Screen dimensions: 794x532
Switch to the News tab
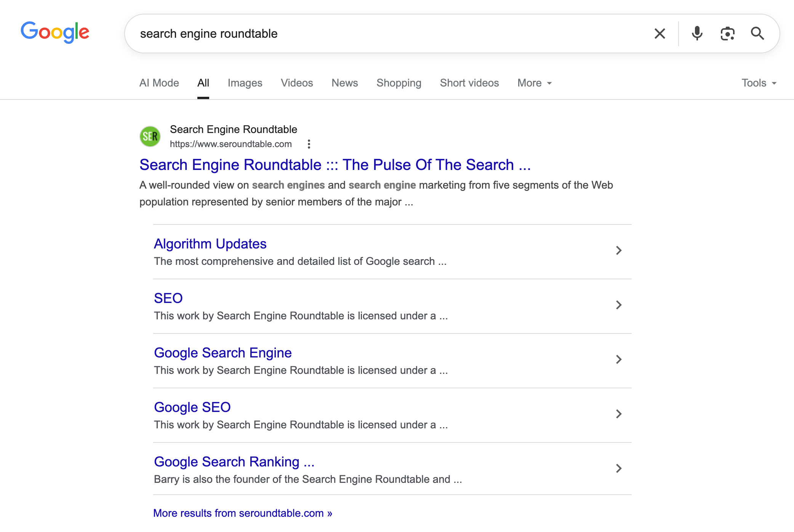pos(344,83)
